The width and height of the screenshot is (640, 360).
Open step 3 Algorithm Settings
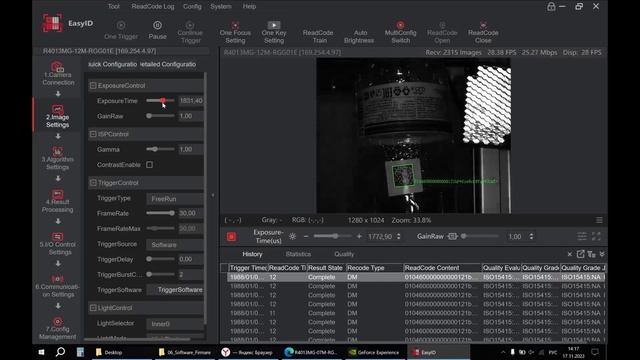click(x=58, y=158)
